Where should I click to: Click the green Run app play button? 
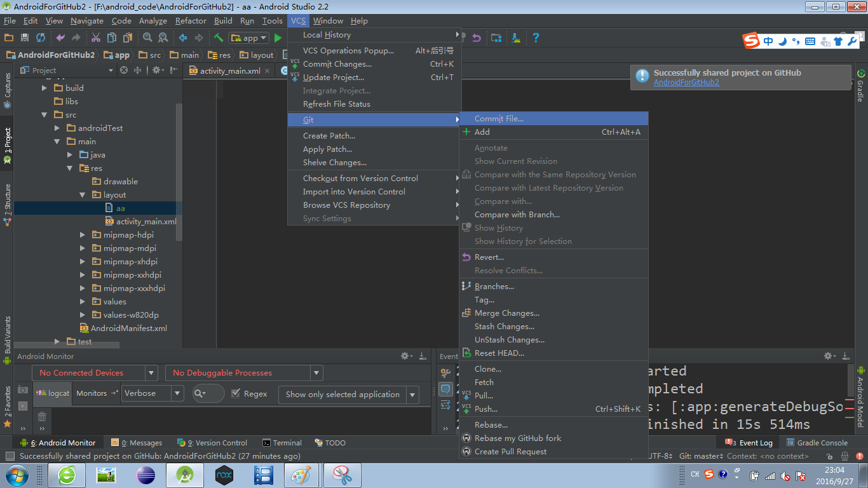pyautogui.click(x=278, y=38)
